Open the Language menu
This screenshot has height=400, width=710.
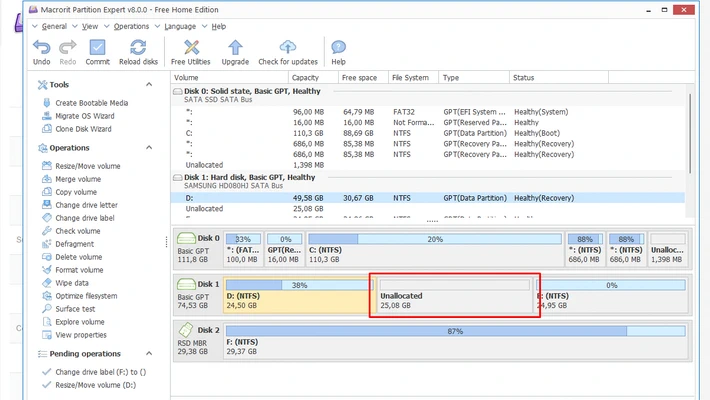[180, 26]
